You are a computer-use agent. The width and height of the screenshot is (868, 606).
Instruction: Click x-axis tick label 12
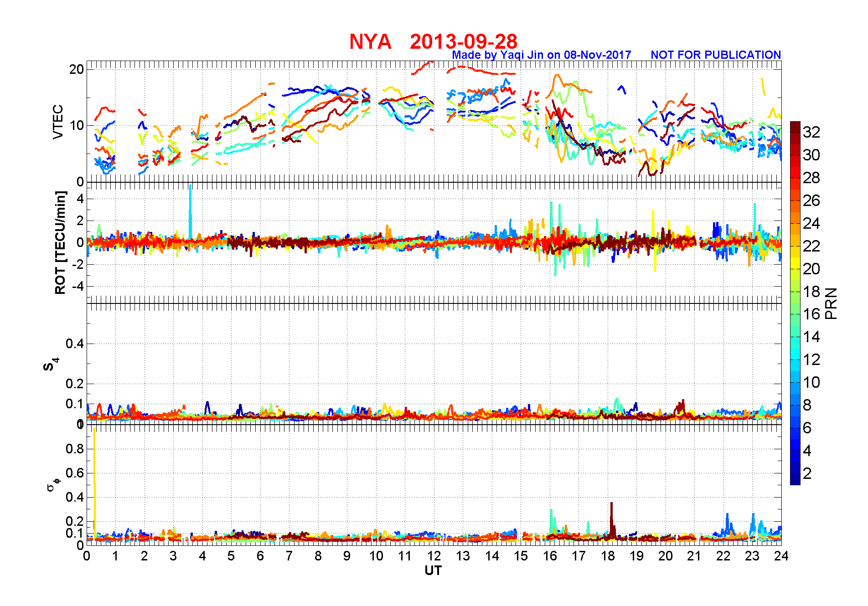[x=434, y=556]
